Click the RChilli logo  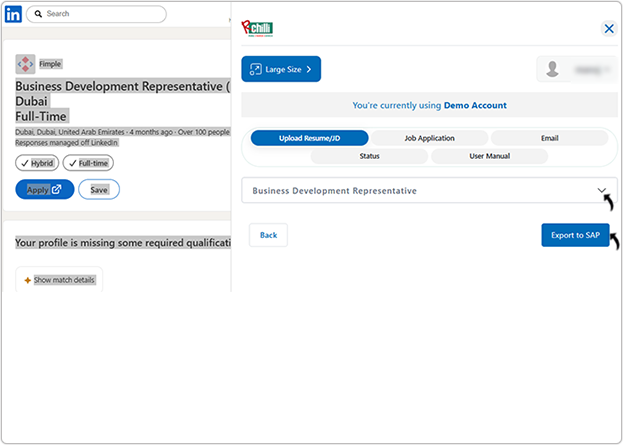pyautogui.click(x=257, y=28)
